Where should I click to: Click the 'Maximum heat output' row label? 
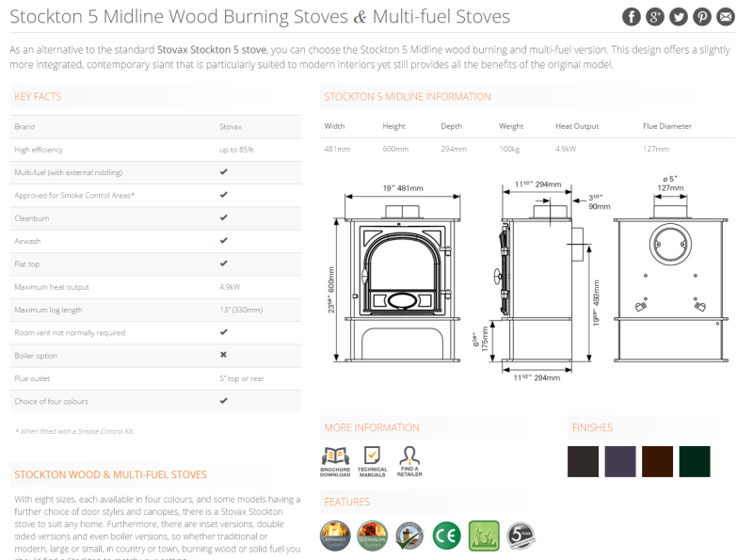coord(52,287)
